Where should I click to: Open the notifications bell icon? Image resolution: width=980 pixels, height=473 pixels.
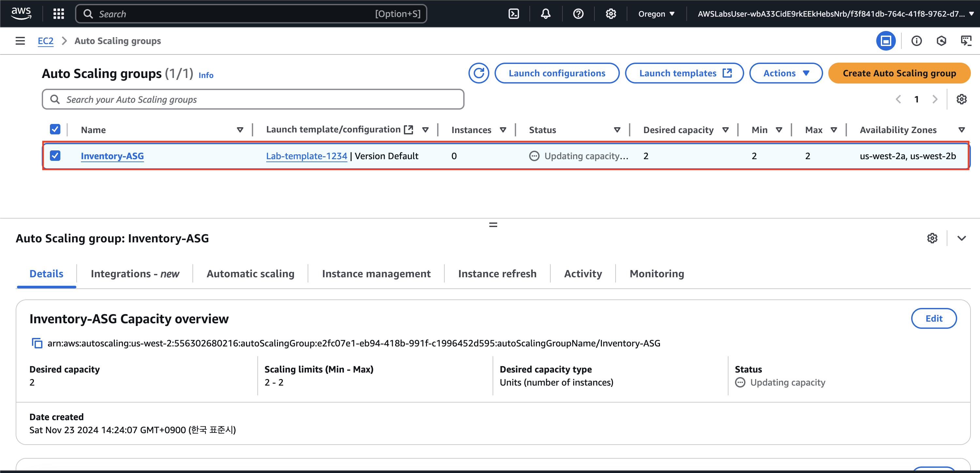[545, 14]
